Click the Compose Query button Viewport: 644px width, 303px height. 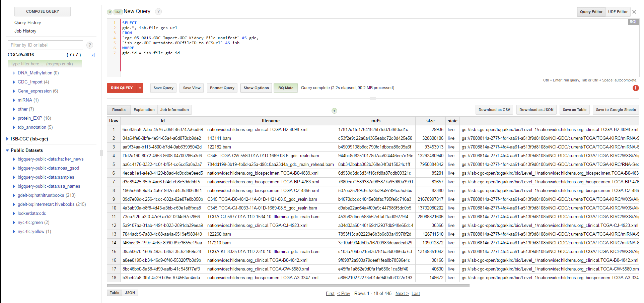(x=43, y=11)
